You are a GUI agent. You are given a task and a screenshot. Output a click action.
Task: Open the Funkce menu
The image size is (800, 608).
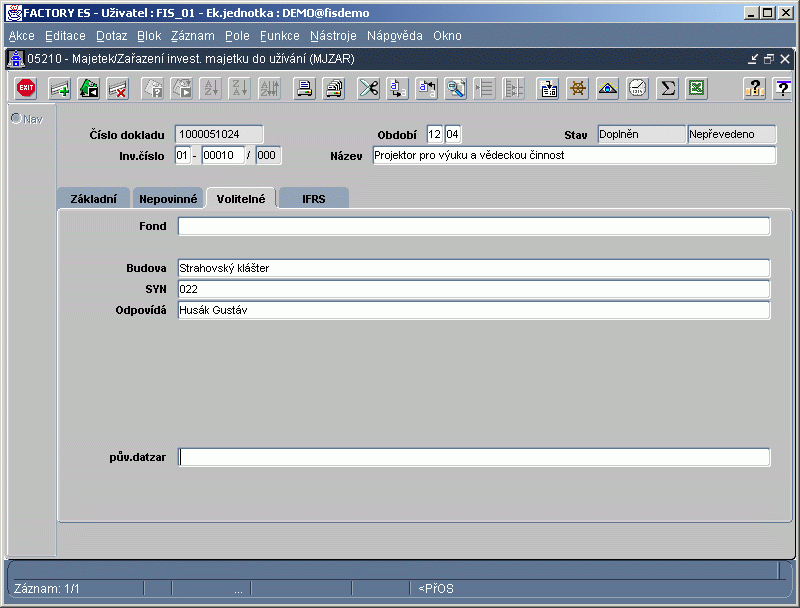pos(280,36)
